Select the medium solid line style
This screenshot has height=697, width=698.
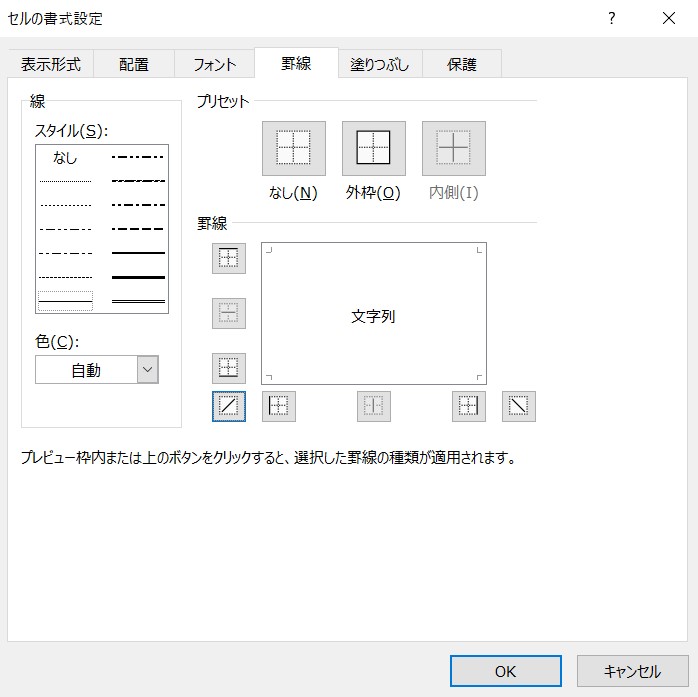[x=138, y=253]
